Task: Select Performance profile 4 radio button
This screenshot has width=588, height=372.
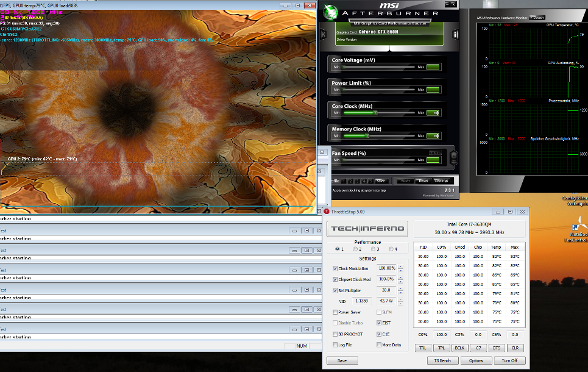Action: point(391,249)
